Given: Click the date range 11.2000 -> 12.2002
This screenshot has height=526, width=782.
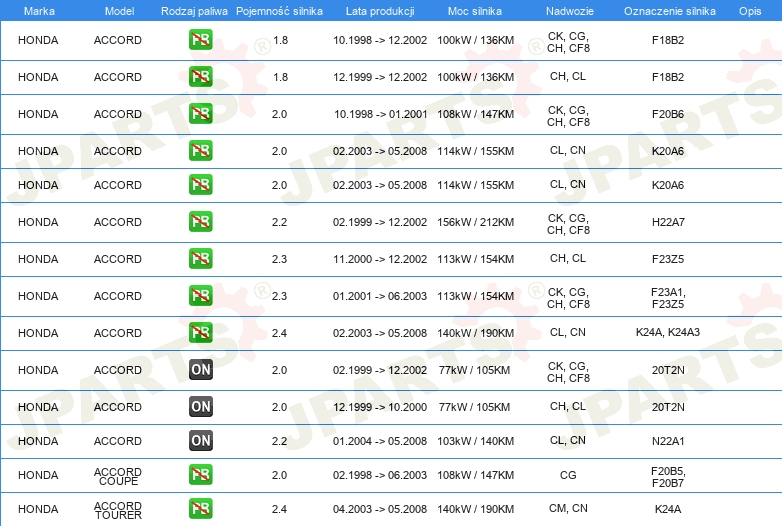Looking at the screenshot, I should coord(380,259).
